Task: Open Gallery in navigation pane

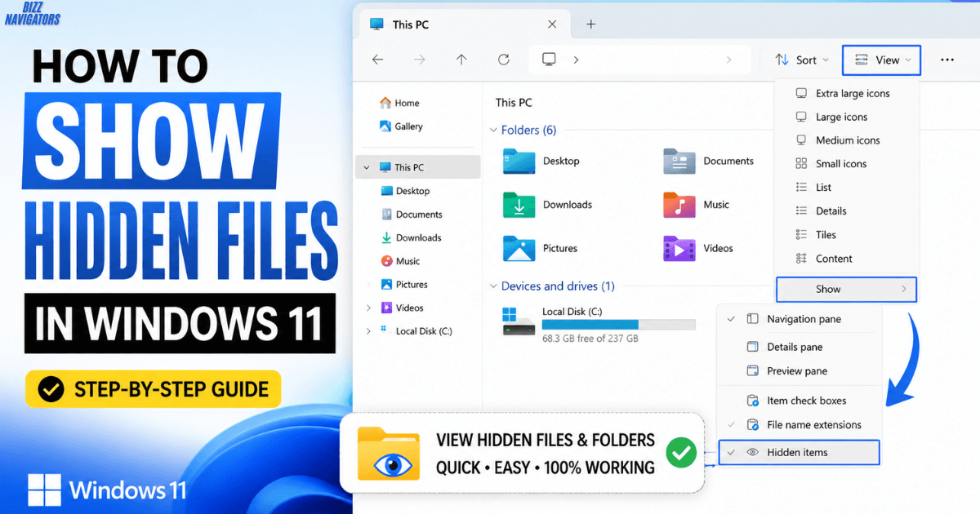Action: [401, 126]
